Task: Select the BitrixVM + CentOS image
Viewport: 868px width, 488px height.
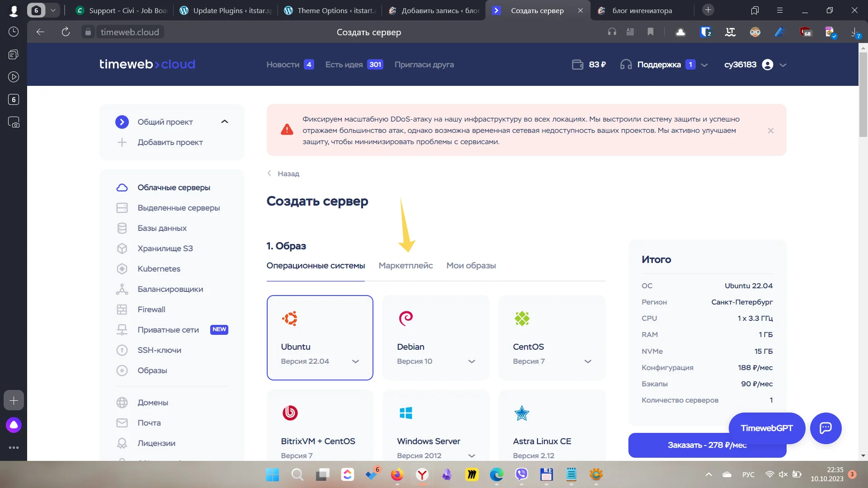Action: (x=320, y=426)
